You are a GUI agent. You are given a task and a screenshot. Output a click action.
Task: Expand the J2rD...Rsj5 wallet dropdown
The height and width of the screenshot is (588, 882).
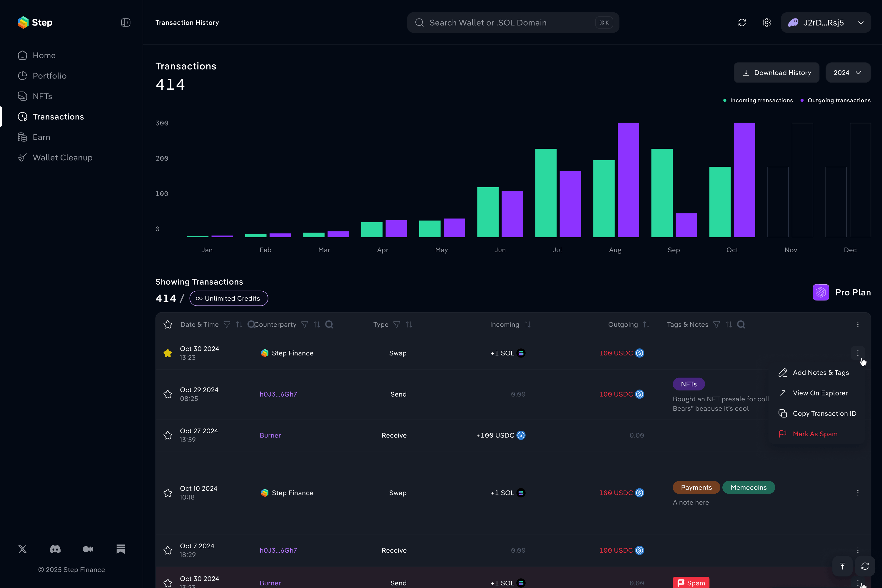pyautogui.click(x=826, y=23)
